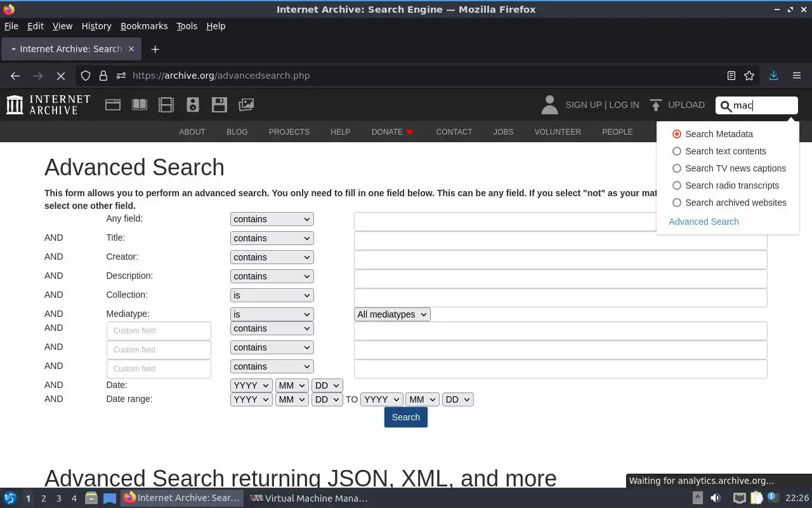Open the All mediatypes dropdown
This screenshot has width=812, height=508.
tap(392, 314)
